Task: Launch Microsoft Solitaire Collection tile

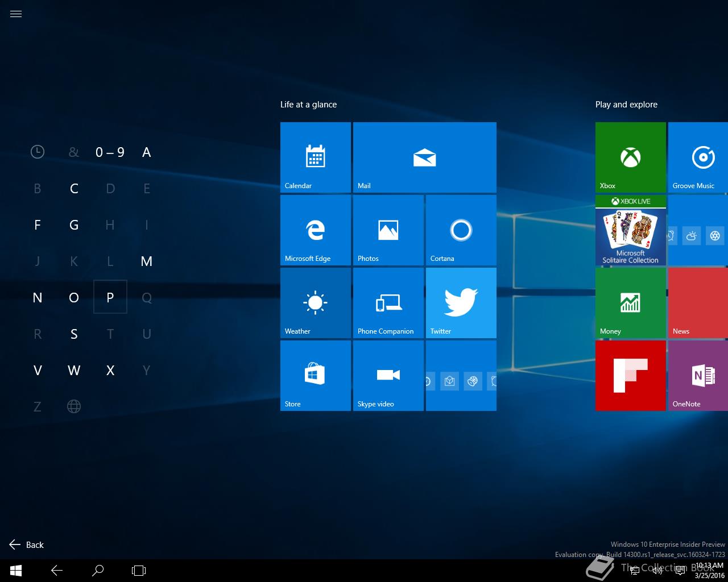Action: 631,230
